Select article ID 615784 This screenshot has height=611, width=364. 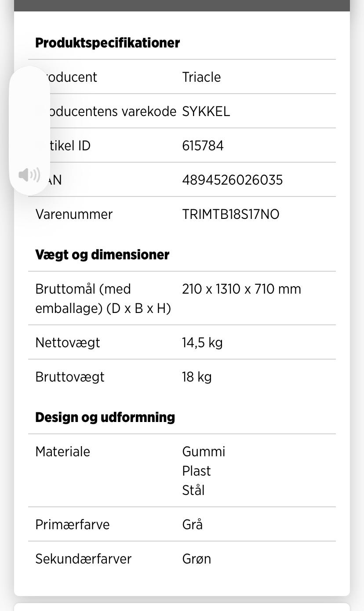click(203, 145)
